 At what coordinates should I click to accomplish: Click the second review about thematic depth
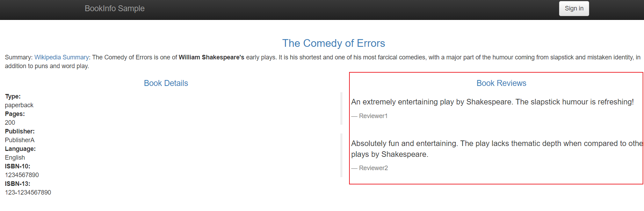pos(497,149)
